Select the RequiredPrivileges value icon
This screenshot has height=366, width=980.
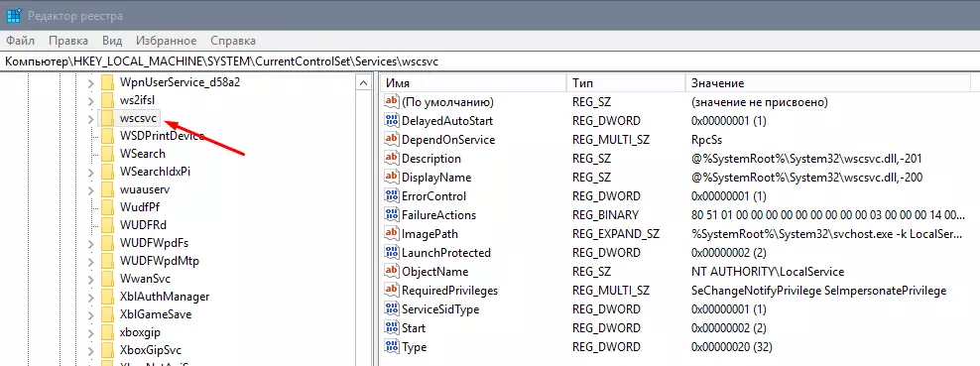392,291
